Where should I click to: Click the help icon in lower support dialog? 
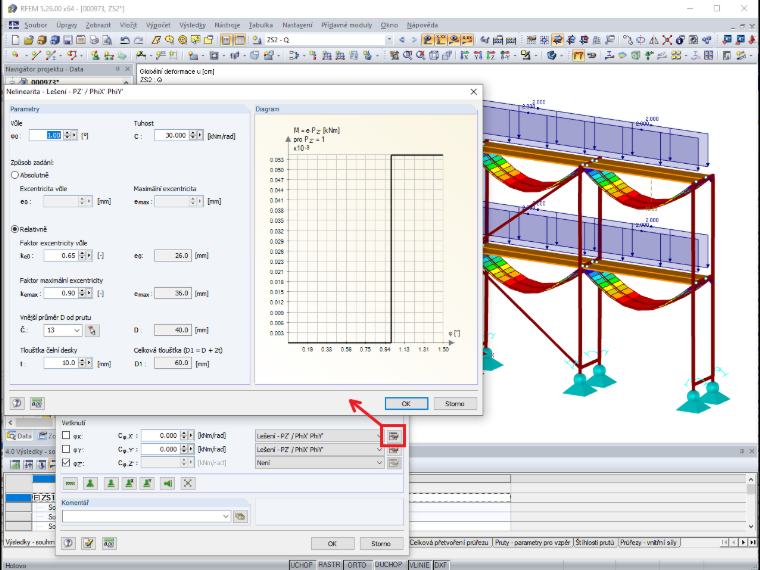pos(69,543)
